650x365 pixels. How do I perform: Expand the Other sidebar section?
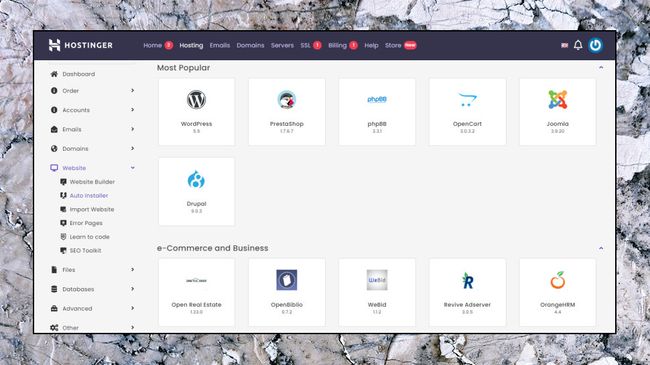(132, 327)
